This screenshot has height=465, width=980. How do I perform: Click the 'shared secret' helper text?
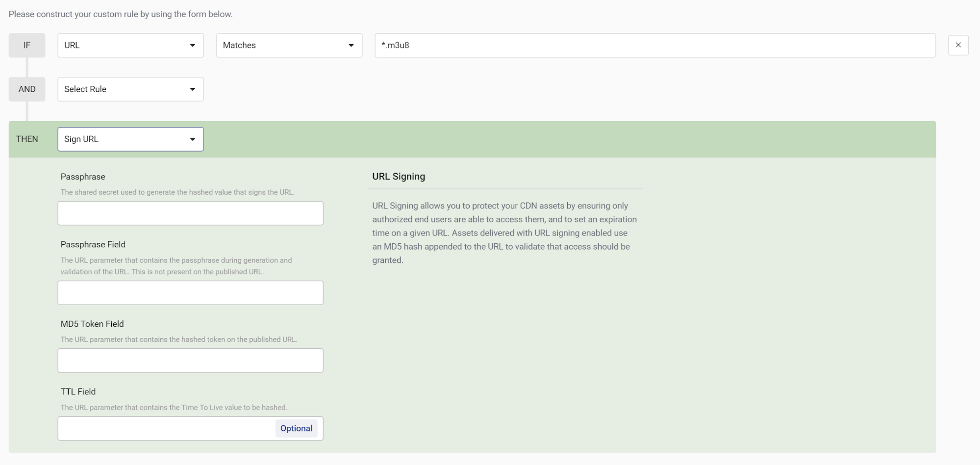tap(177, 192)
